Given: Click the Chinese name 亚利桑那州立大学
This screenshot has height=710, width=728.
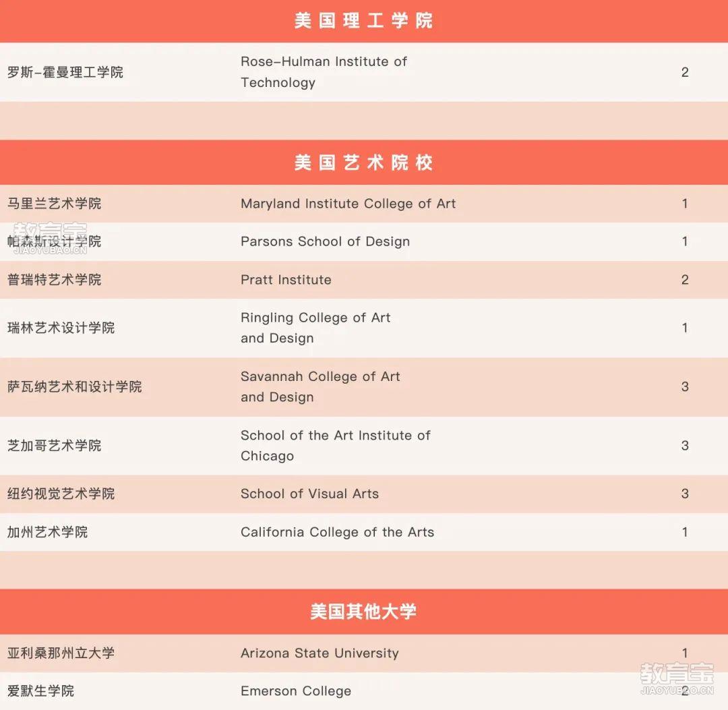Looking at the screenshot, I should (61, 653).
